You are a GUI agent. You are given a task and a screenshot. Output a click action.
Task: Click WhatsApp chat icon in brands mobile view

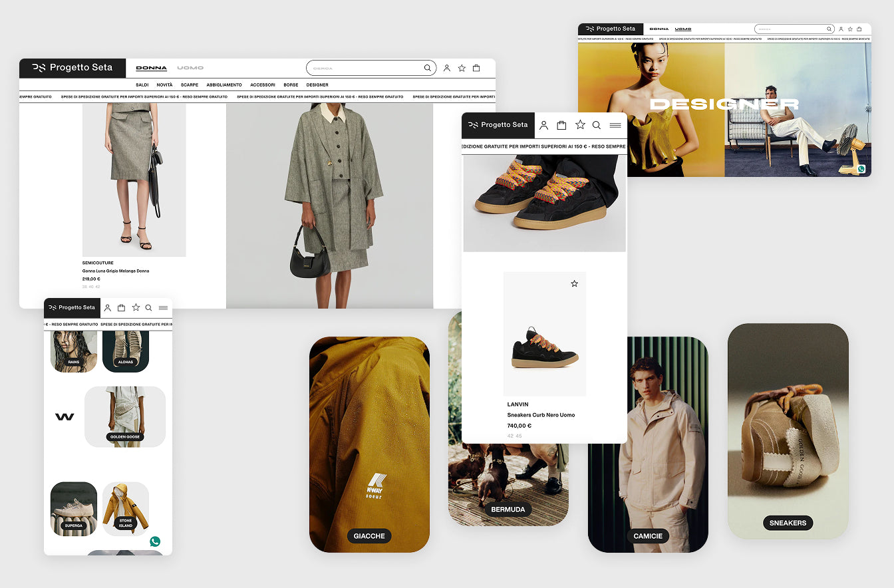click(155, 541)
